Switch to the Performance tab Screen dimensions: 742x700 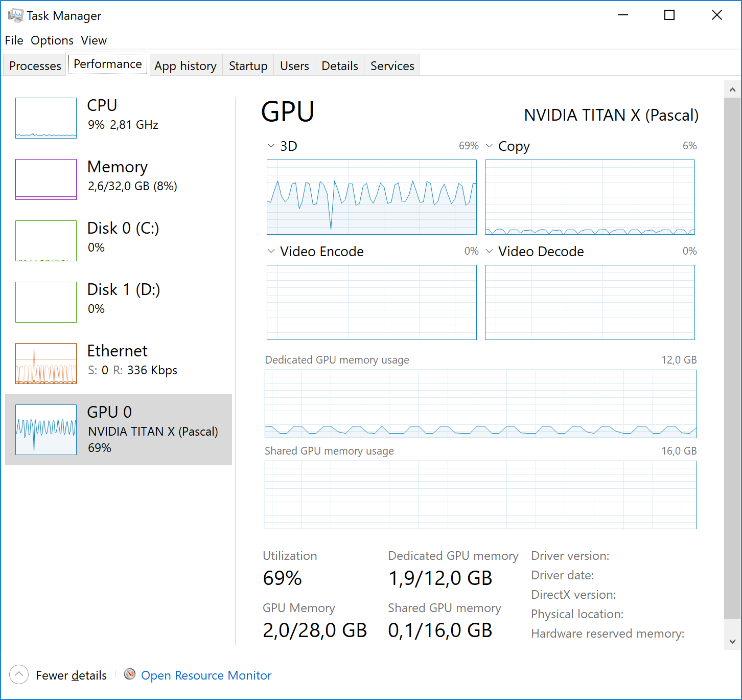[x=108, y=64]
